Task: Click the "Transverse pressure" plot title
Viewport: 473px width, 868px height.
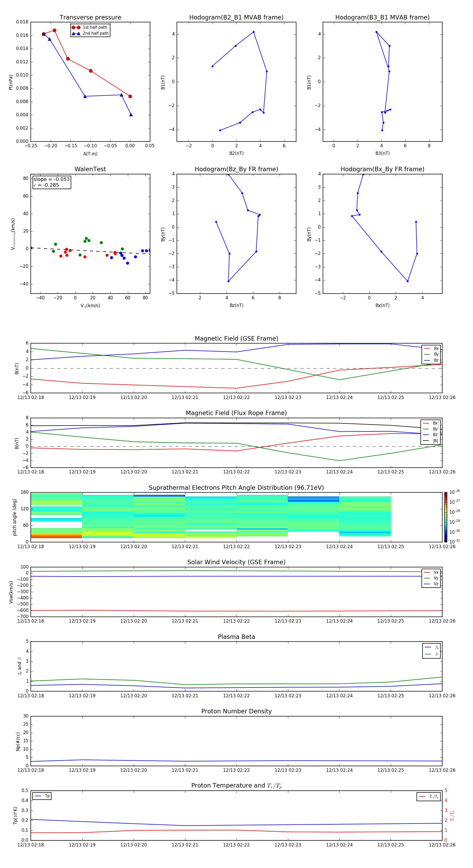Action: point(90,17)
